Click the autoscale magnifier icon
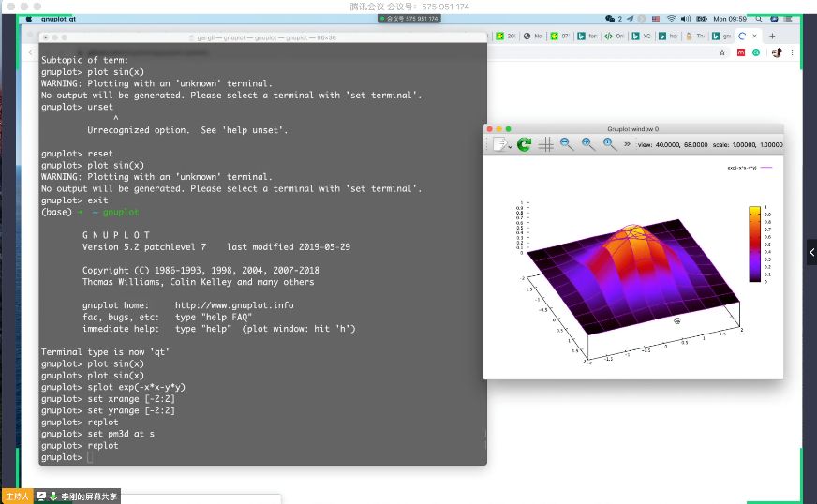817x504 pixels. pyautogui.click(x=610, y=144)
